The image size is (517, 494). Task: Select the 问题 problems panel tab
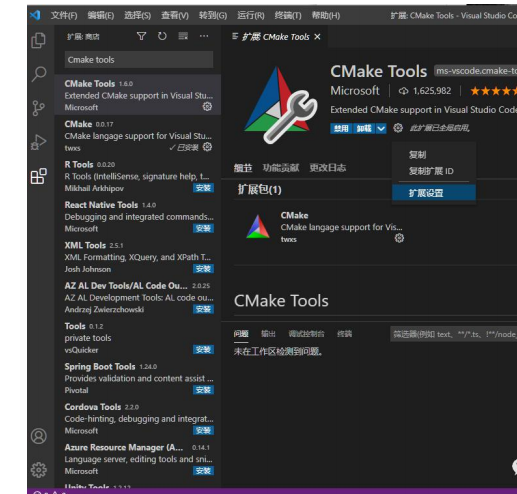tap(241, 334)
